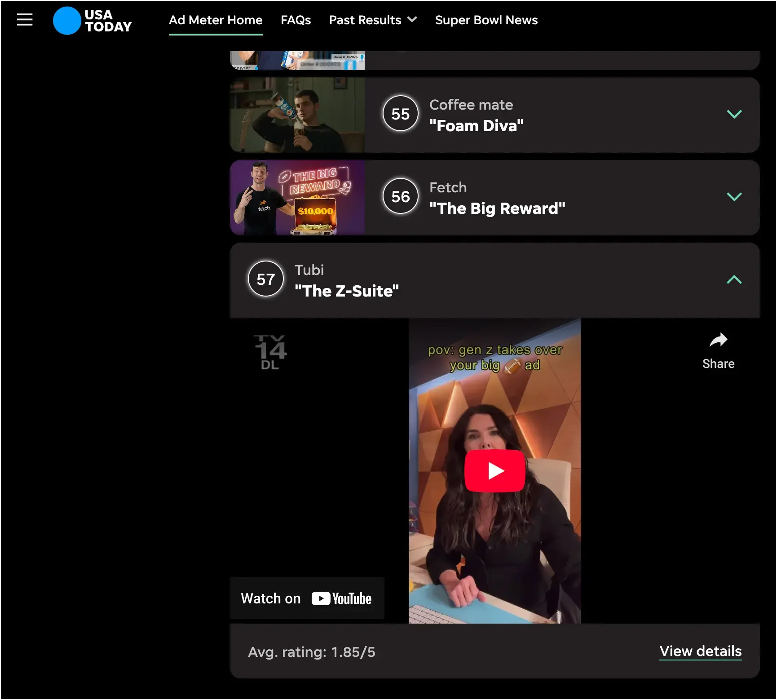
Task: Click the Coffee mate ad thumbnail
Action: pyautogui.click(x=297, y=115)
